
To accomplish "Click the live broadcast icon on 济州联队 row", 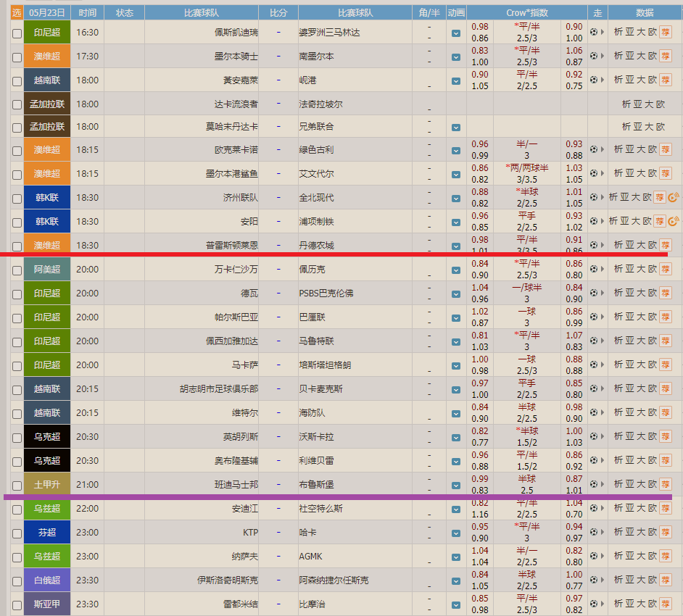I will pos(673,196).
